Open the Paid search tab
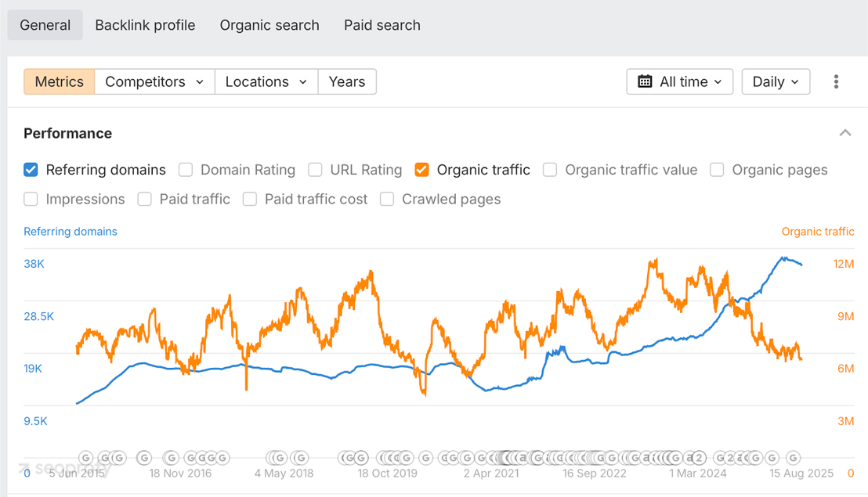Image resolution: width=868 pixels, height=497 pixels. pos(382,25)
